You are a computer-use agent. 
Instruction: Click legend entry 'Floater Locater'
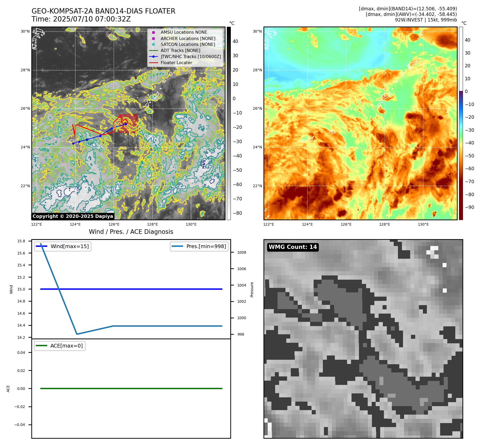click(176, 63)
